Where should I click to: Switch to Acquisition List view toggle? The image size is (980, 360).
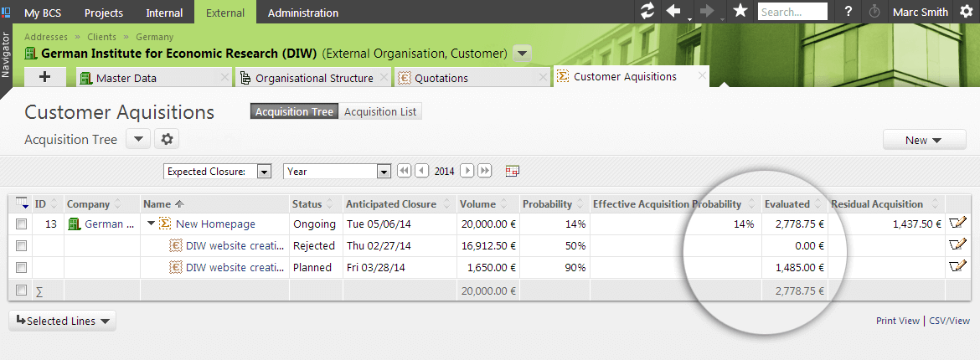(380, 112)
